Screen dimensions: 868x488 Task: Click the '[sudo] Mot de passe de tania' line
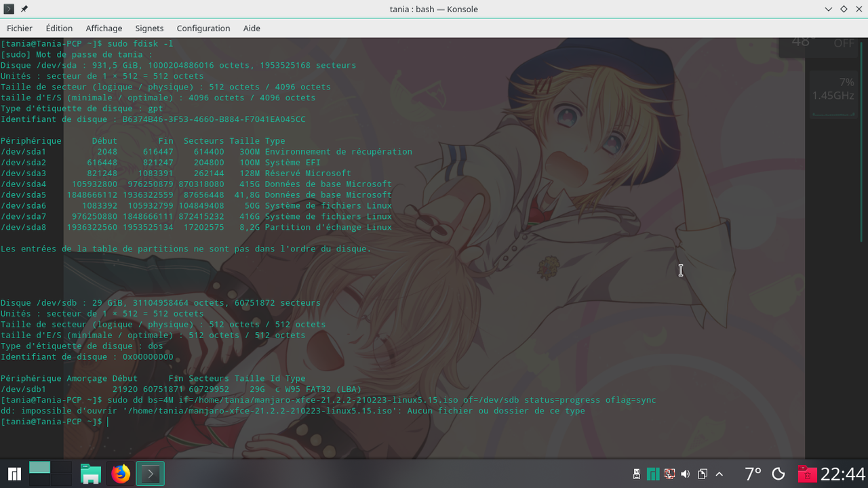click(x=77, y=54)
